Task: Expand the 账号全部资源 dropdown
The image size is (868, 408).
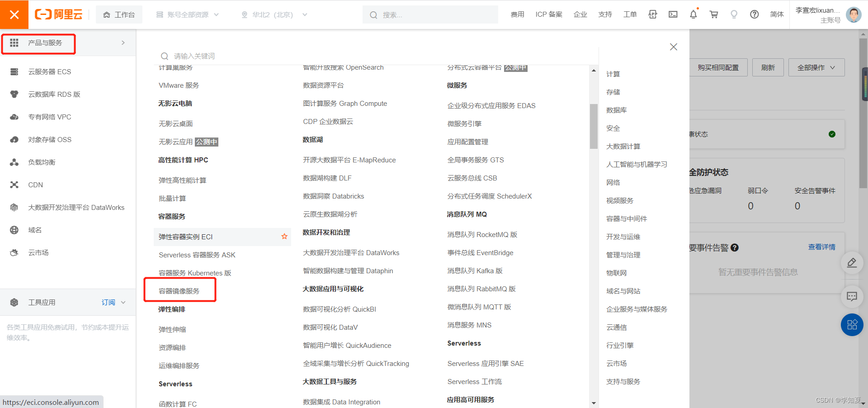Action: tap(187, 14)
